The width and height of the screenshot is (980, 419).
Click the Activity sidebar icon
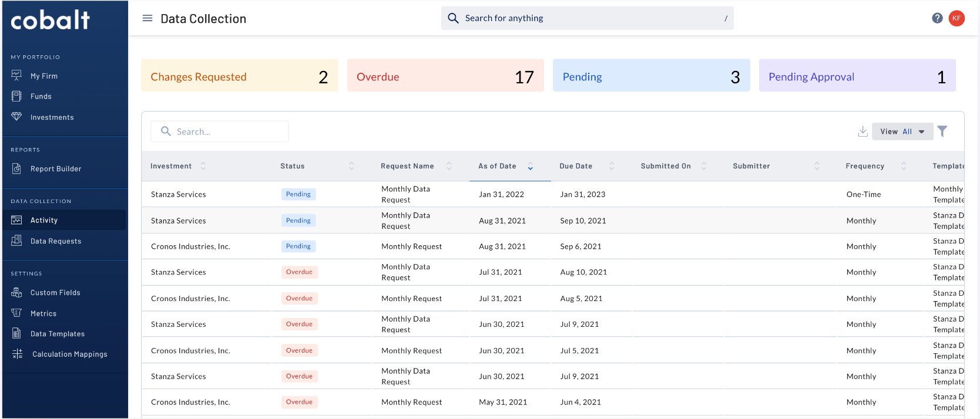(16, 220)
